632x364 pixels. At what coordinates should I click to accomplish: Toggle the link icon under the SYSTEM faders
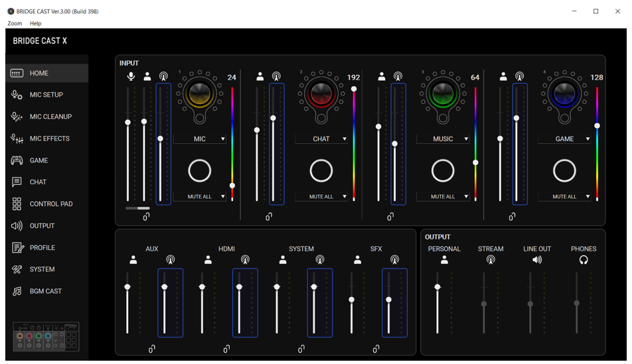click(301, 349)
